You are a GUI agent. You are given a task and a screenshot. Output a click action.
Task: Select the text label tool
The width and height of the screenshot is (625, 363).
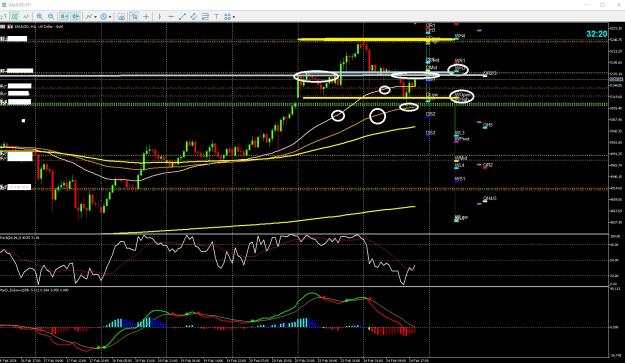[x=216, y=17]
